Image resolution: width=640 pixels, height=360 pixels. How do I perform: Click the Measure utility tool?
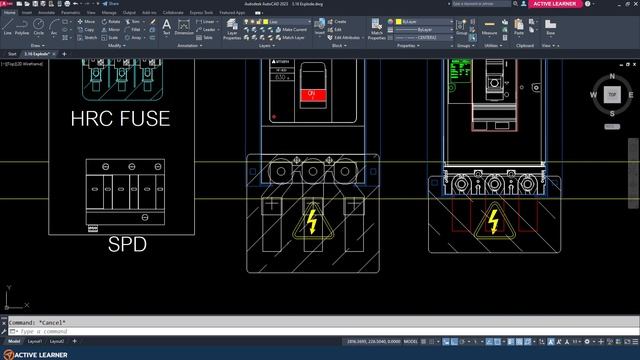click(x=489, y=28)
